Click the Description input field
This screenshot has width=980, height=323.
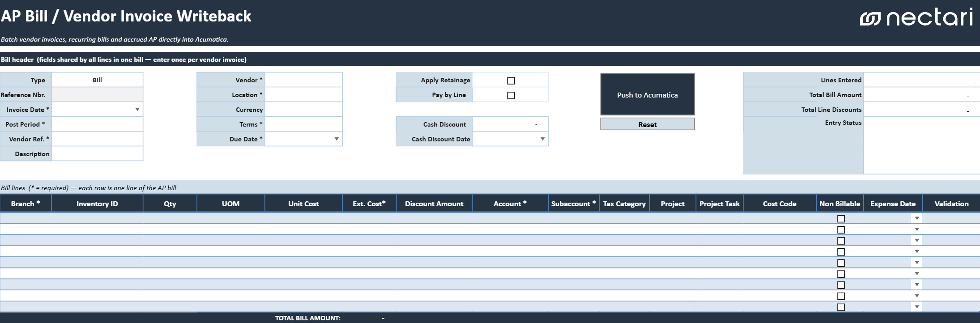pyautogui.click(x=97, y=154)
